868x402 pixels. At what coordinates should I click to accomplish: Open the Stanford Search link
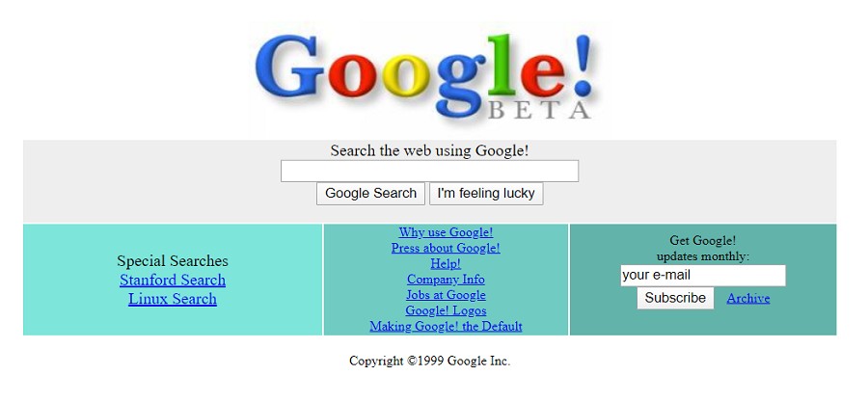click(x=173, y=280)
